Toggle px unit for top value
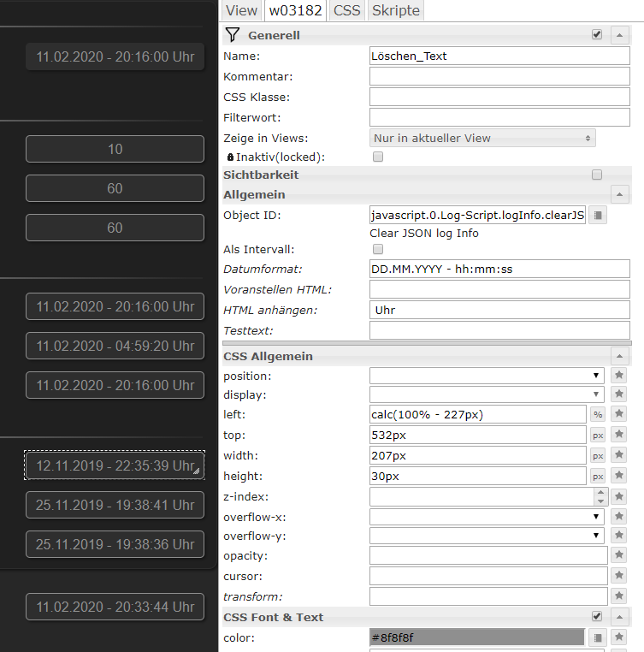This screenshot has width=644, height=652. (x=598, y=435)
